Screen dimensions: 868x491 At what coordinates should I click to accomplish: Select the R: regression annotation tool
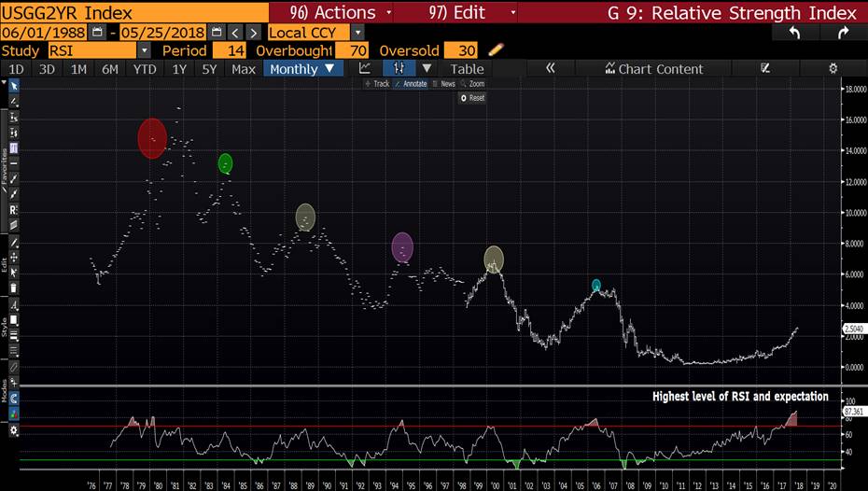(14, 210)
